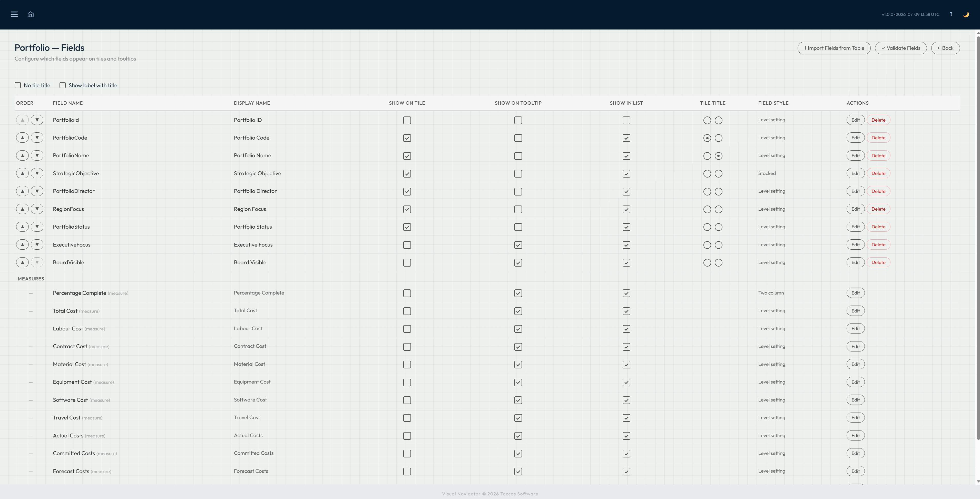Screen dimensions: 980x499
Task: Edit the Forecast Costs measure
Action: 856,471
